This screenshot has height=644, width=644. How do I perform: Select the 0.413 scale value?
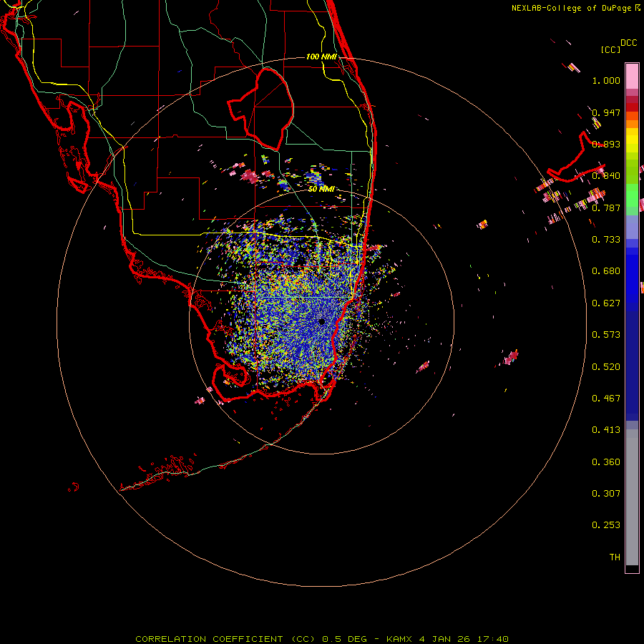point(606,430)
